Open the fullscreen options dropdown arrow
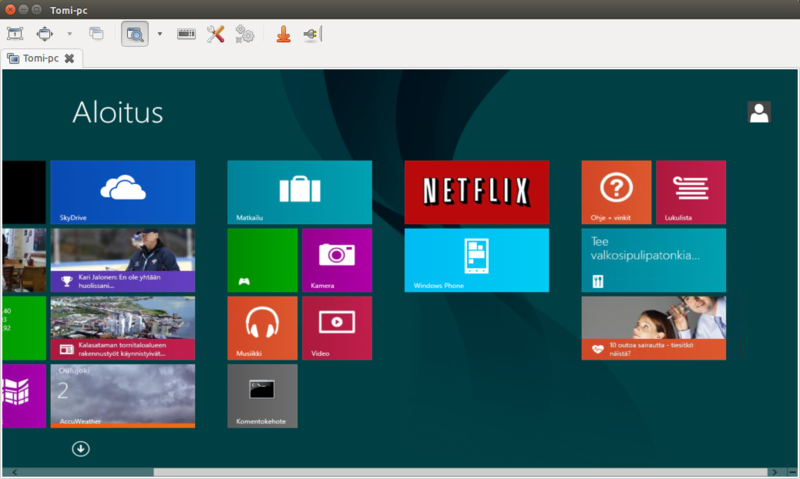This screenshot has width=800, height=479. [x=69, y=34]
